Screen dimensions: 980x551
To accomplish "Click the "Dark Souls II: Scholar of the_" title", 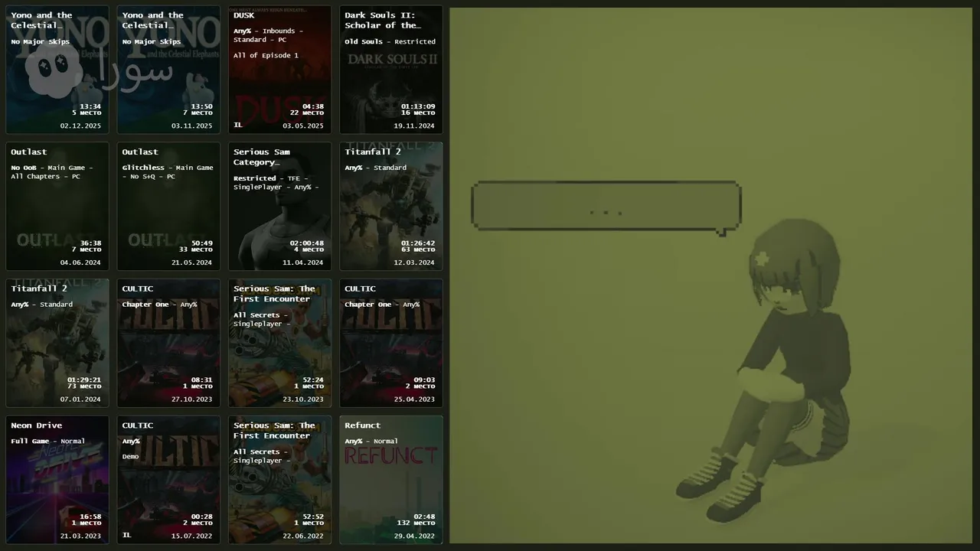I will (x=382, y=20).
